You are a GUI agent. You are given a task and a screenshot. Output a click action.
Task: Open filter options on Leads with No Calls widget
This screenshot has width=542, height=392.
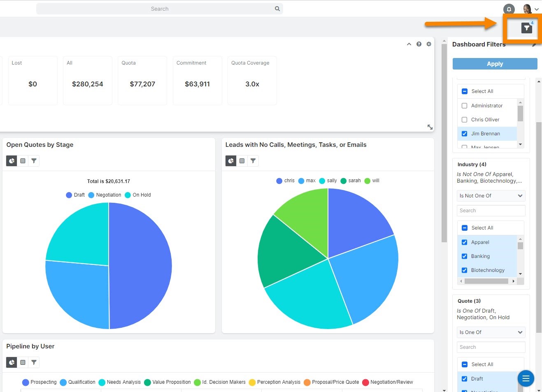point(253,161)
